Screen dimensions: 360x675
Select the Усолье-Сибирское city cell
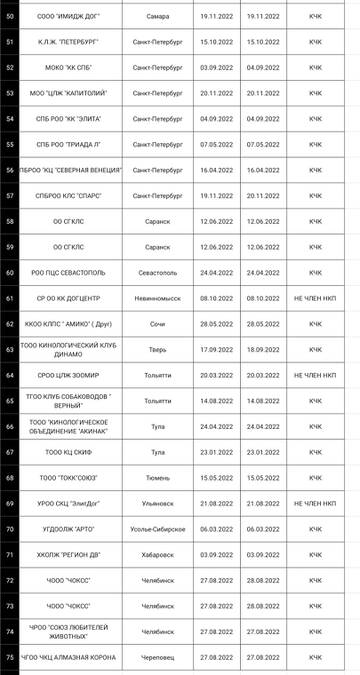pos(158,529)
